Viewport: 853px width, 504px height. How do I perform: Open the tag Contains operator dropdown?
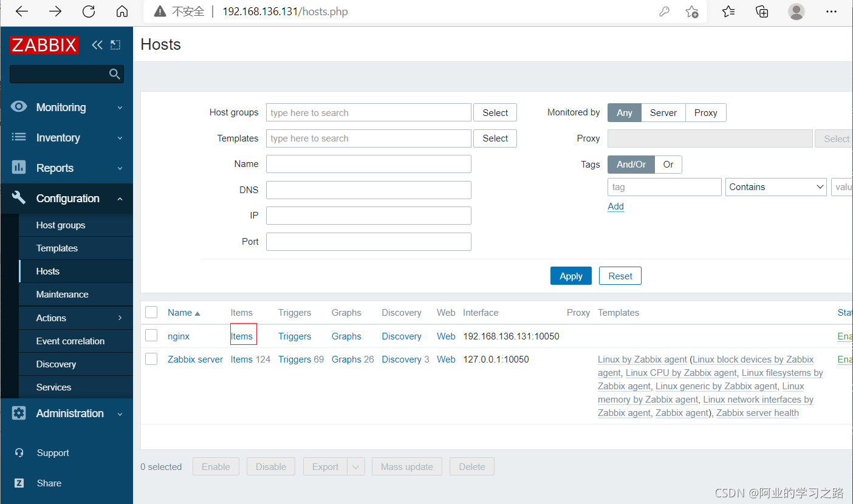point(776,187)
